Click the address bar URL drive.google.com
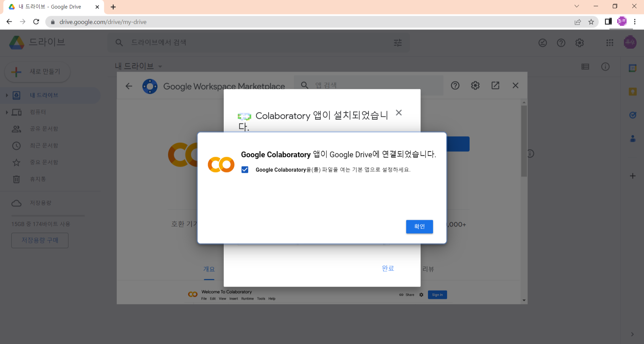The height and width of the screenshot is (344, 644). click(103, 22)
